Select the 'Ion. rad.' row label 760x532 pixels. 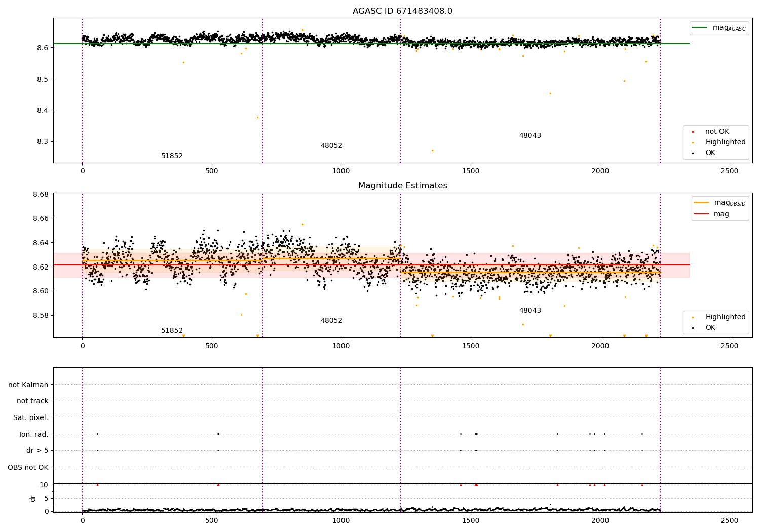pyautogui.click(x=34, y=434)
